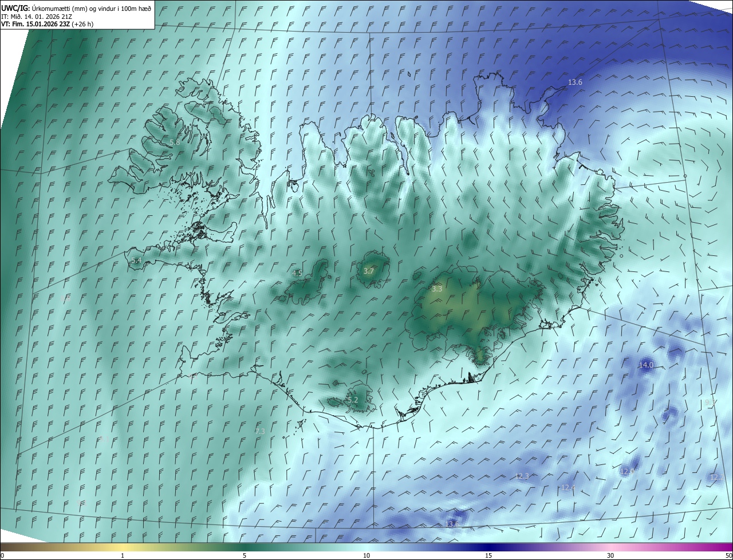
Task: Click the 3.7 value on the central glacier
Action: [x=369, y=271]
